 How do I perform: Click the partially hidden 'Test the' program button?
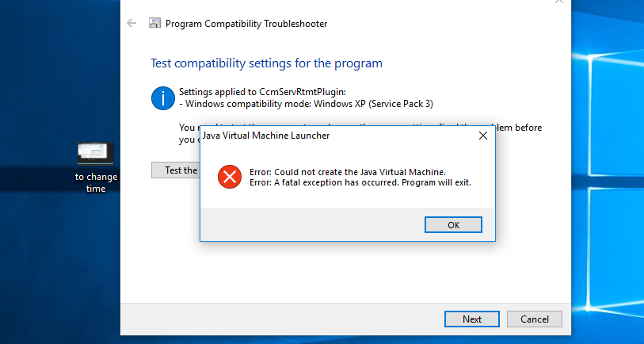click(x=176, y=170)
